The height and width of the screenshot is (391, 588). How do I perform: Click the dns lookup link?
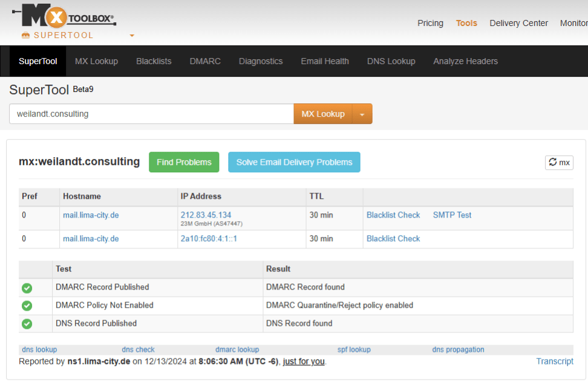pos(39,350)
